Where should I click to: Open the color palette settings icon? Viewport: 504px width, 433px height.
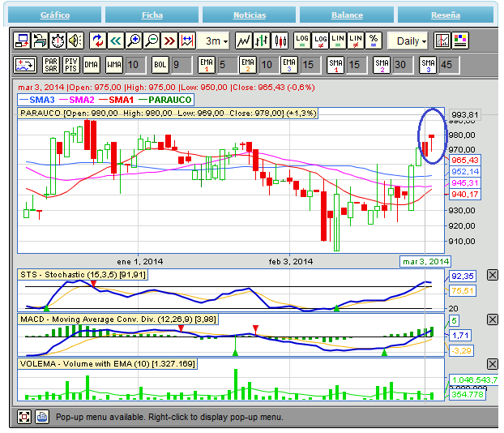460,41
